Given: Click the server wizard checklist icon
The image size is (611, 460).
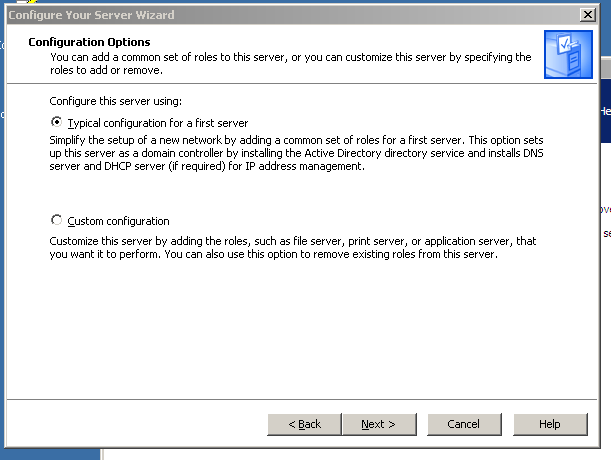Looking at the screenshot, I should pyautogui.click(x=568, y=54).
